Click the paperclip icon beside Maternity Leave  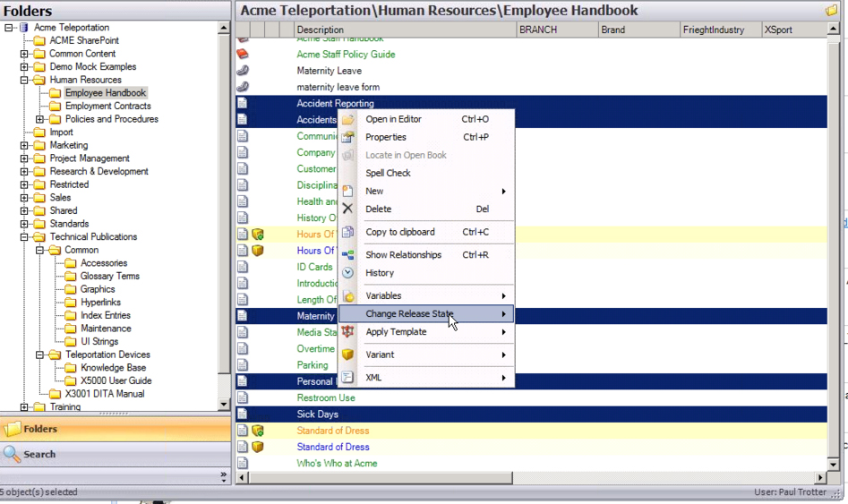[243, 71]
